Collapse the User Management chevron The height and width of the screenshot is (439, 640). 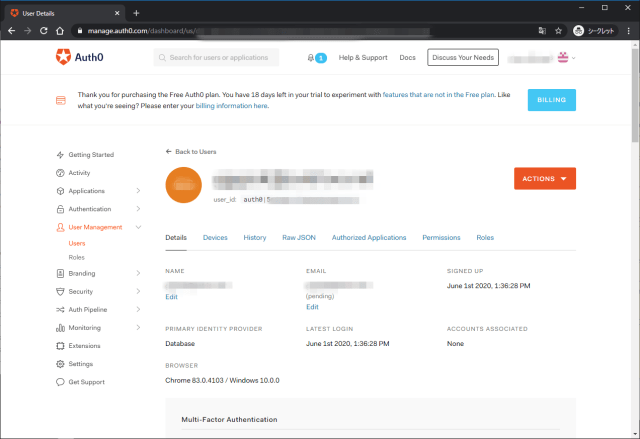pyautogui.click(x=138, y=227)
